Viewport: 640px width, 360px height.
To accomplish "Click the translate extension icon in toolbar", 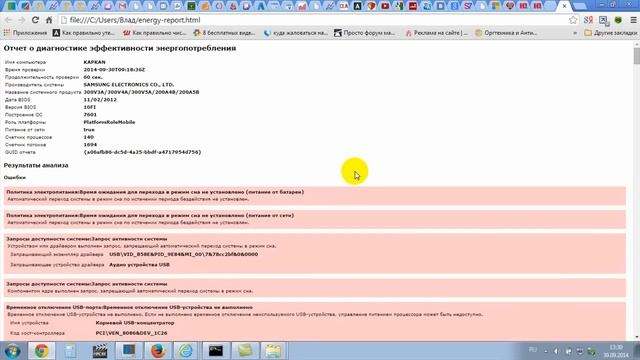I will 603,20.
